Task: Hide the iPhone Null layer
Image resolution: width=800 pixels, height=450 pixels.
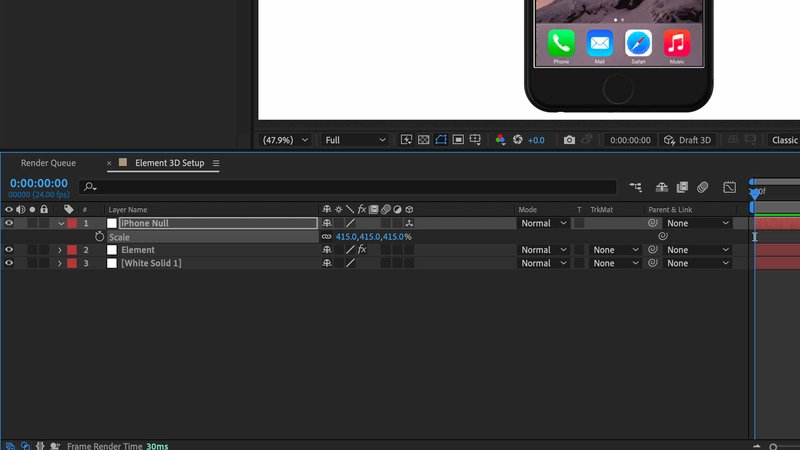Action: pos(9,223)
